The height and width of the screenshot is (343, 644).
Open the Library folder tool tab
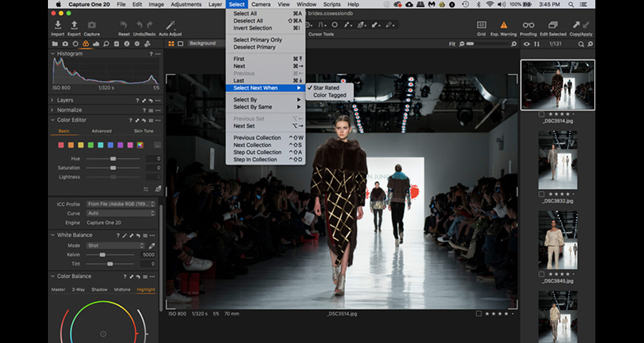coord(55,44)
